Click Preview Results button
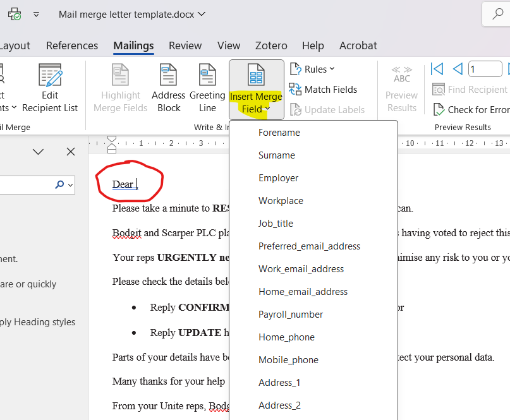The image size is (510, 420). (x=401, y=89)
